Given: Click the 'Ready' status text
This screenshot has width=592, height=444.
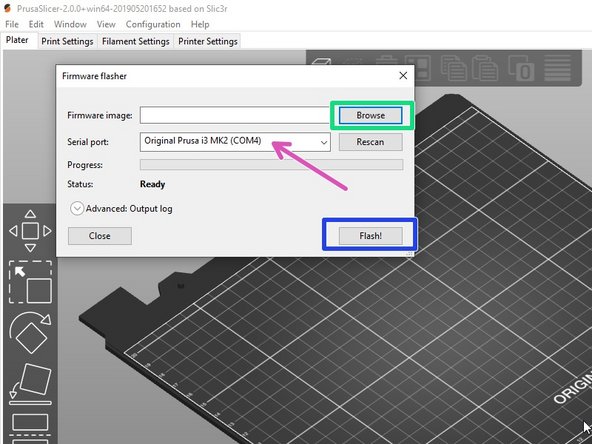Looking at the screenshot, I should [x=153, y=184].
